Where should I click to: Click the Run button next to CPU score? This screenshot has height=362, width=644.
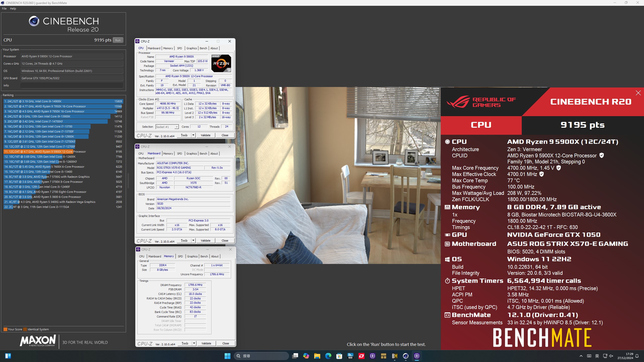[118, 40]
